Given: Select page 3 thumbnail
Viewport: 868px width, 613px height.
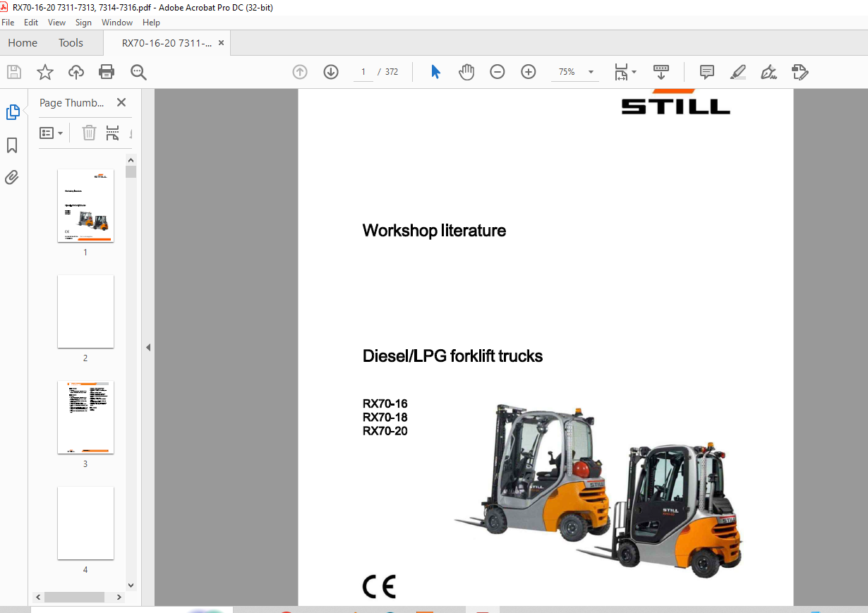Looking at the screenshot, I should [85, 417].
